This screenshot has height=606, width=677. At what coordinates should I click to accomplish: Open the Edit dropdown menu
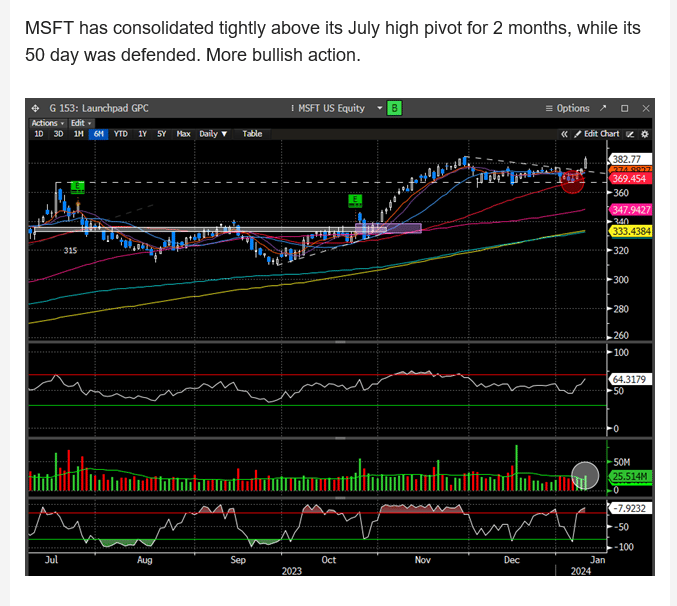click(81, 123)
